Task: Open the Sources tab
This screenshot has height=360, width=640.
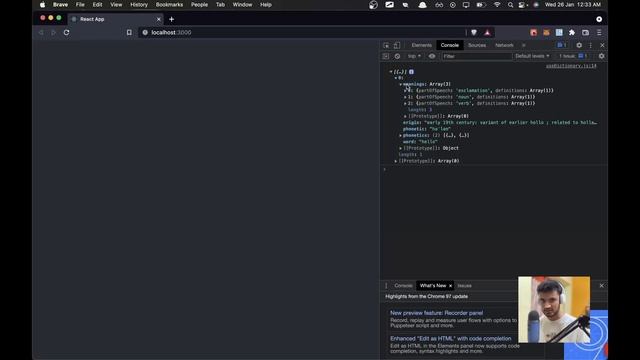Action: (x=477, y=45)
